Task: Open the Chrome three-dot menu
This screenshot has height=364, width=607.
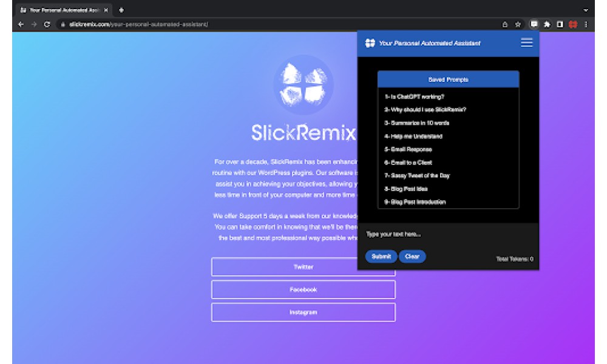Action: (586, 24)
